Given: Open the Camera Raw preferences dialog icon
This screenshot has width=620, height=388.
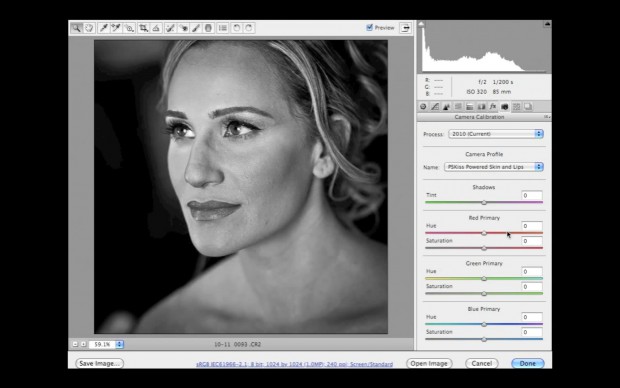Looking at the screenshot, I should 223,28.
